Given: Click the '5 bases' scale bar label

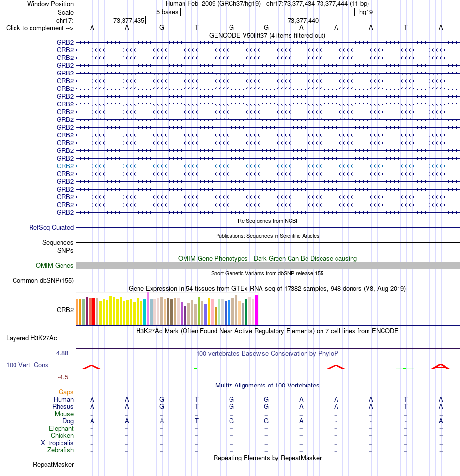Looking at the screenshot, I should click(167, 12).
